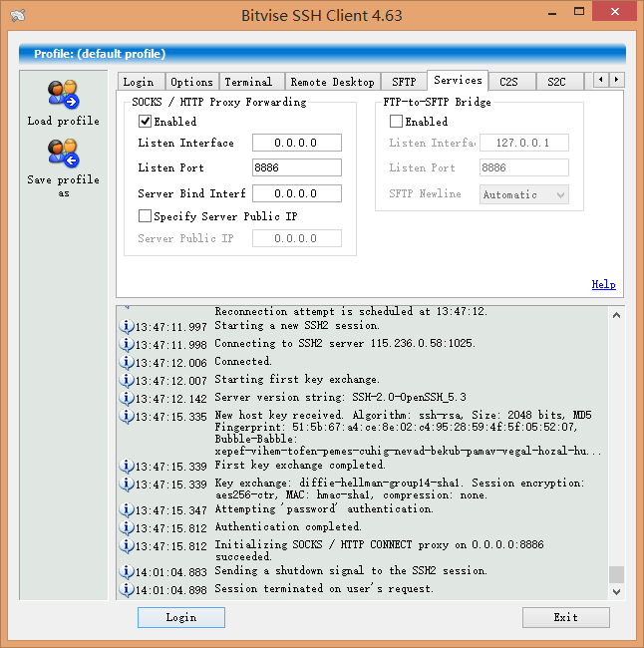Click the Server Public IP field
Image resolution: width=644 pixels, height=648 pixels.
coord(297,238)
